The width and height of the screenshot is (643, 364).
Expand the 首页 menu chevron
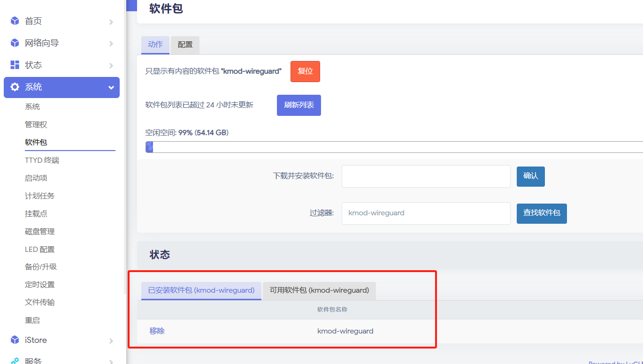(111, 22)
